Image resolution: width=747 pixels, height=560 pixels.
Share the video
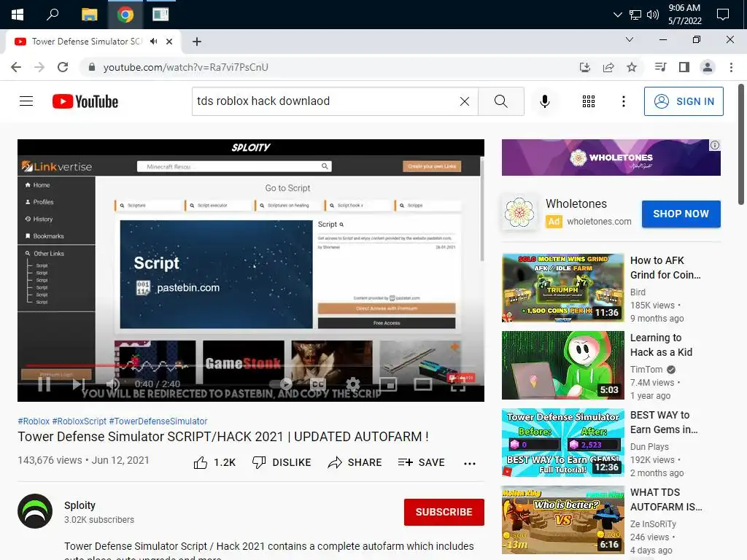click(355, 462)
